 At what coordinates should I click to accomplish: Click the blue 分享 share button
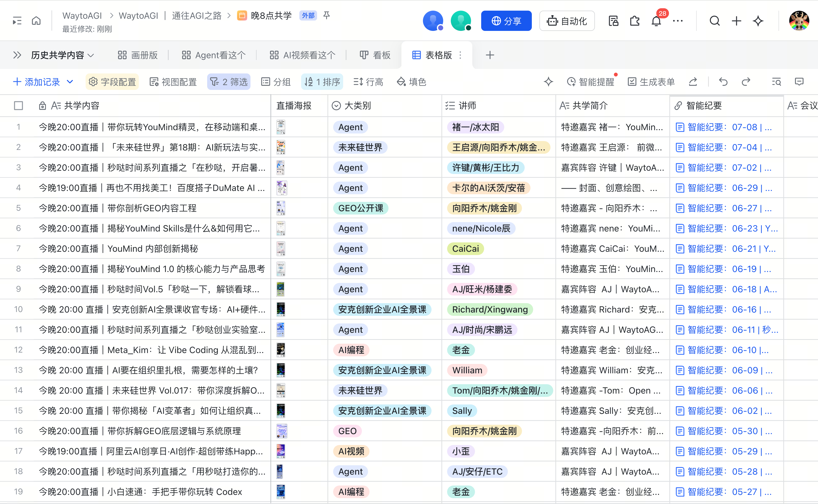coord(506,21)
